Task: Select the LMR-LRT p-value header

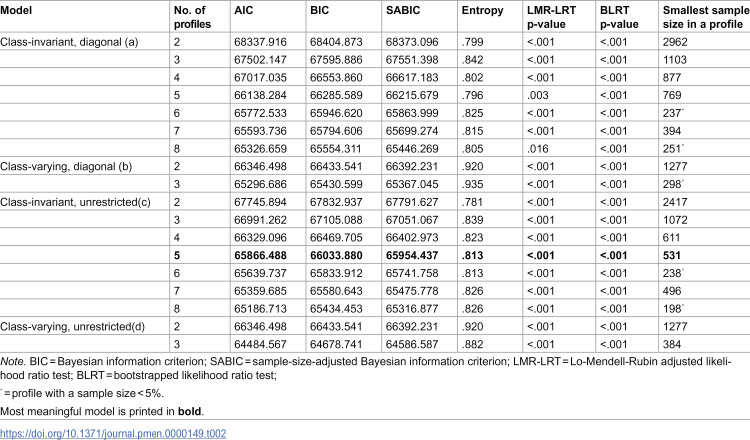Action: [x=551, y=17]
